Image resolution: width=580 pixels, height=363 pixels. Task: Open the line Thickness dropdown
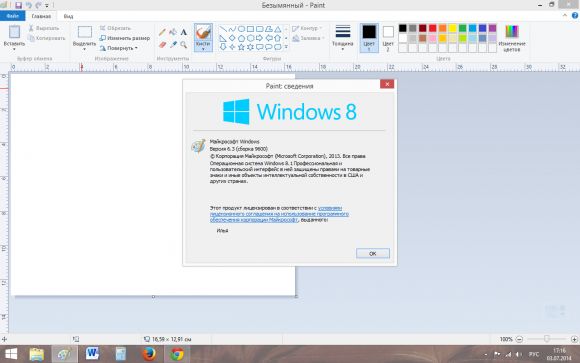coord(343,38)
